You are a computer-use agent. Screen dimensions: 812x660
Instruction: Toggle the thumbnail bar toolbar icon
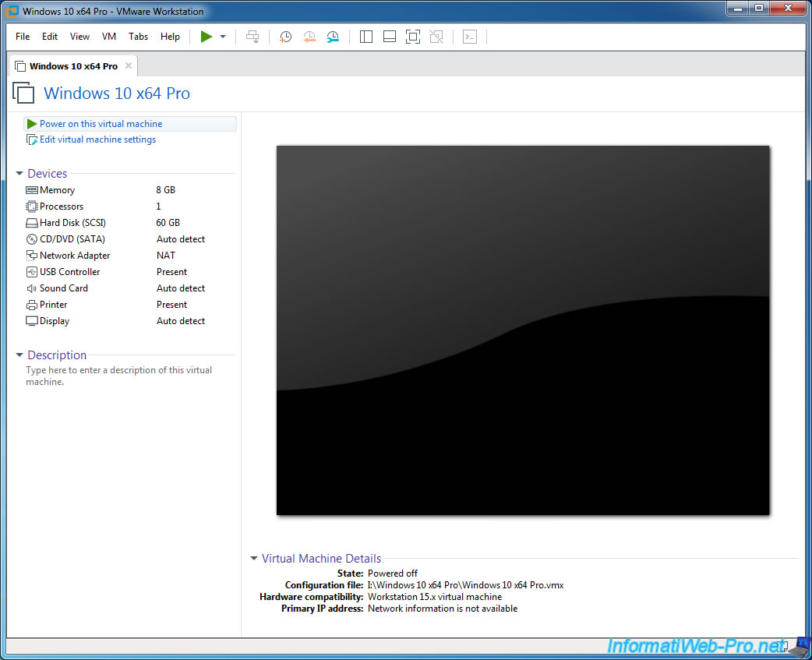(390, 37)
